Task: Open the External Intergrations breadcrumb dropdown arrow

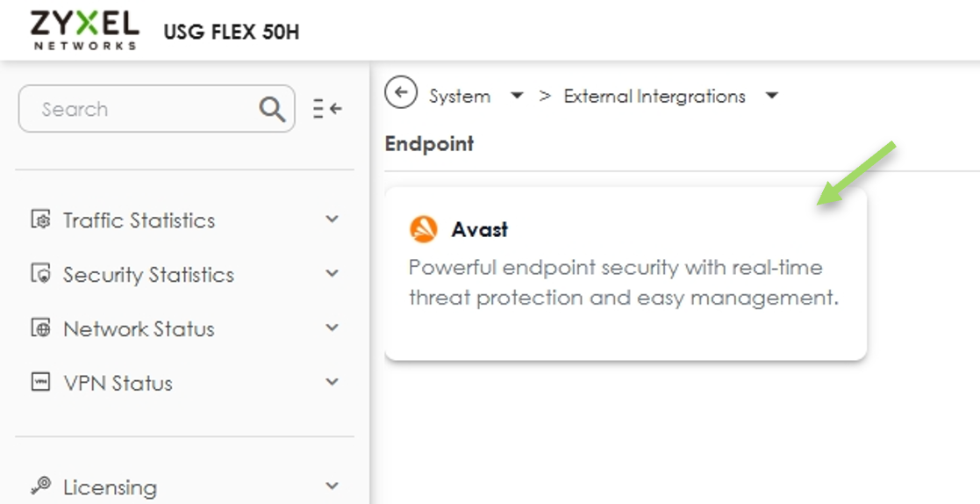Action: 772,96
